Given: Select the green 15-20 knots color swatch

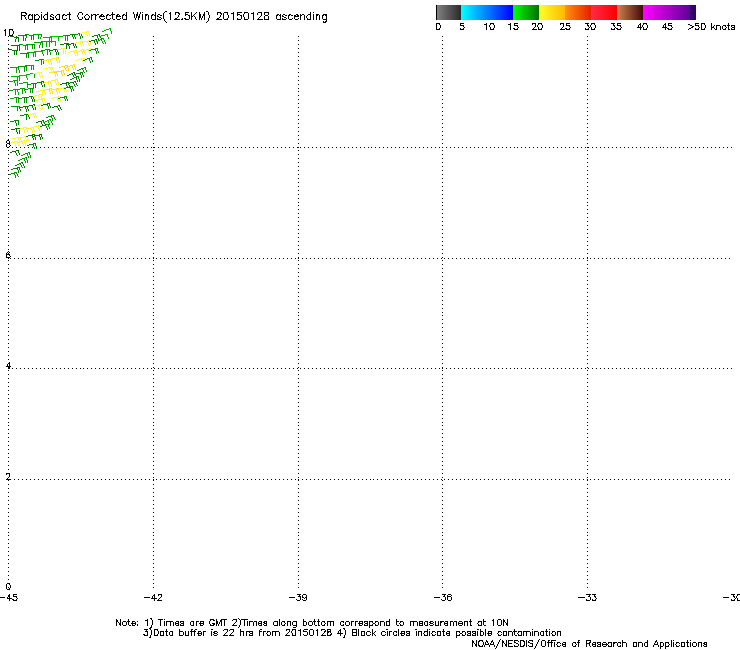Looking at the screenshot, I should [x=526, y=12].
